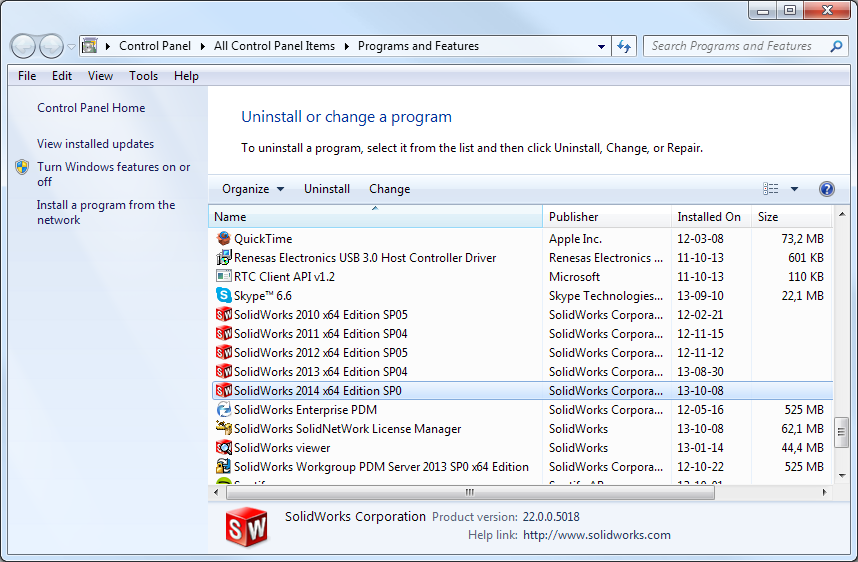Click the Programs and Features breadcrumb
The image size is (858, 562).
pyautogui.click(x=418, y=47)
